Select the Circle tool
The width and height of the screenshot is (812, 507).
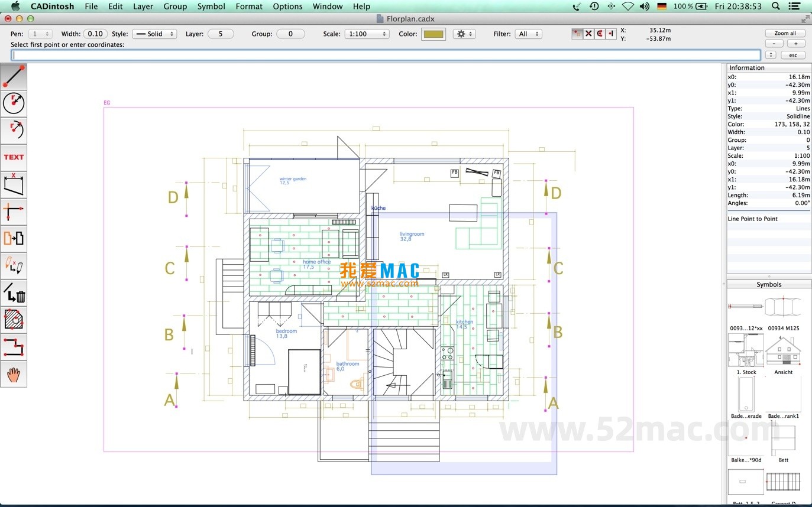click(x=13, y=103)
